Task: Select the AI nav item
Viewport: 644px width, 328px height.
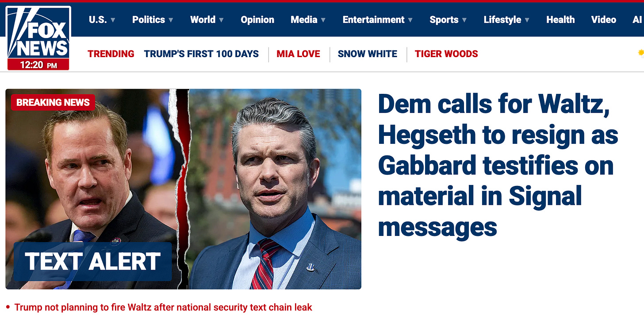Action: click(637, 19)
